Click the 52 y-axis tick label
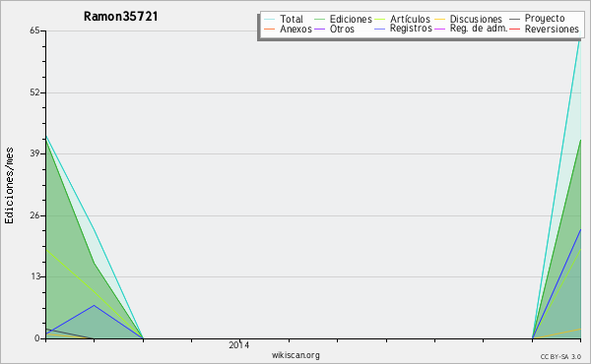This screenshot has height=364, width=591. coord(34,92)
